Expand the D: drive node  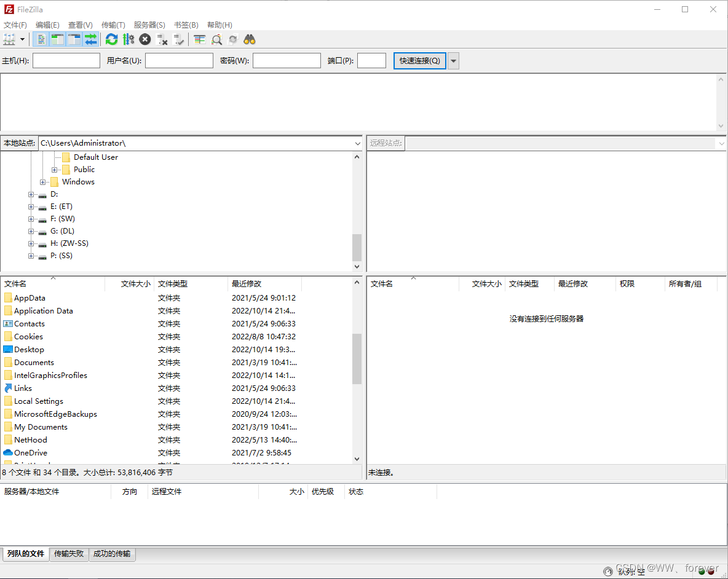pos(31,194)
